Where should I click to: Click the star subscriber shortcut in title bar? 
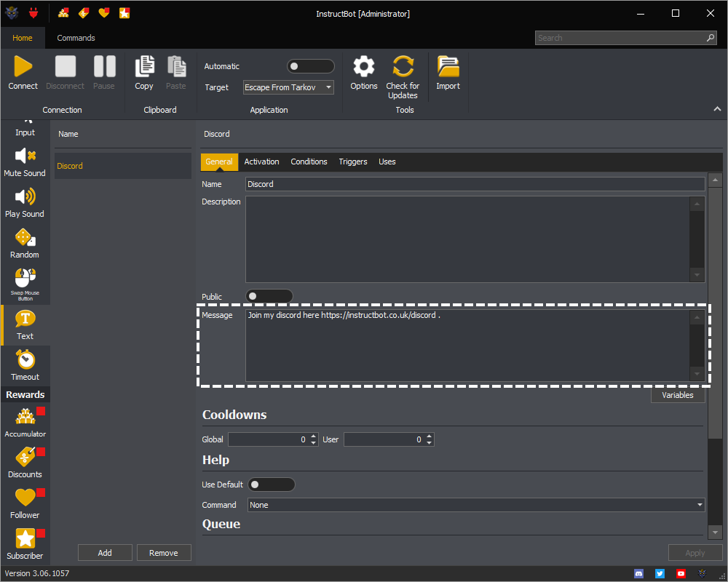124,13
